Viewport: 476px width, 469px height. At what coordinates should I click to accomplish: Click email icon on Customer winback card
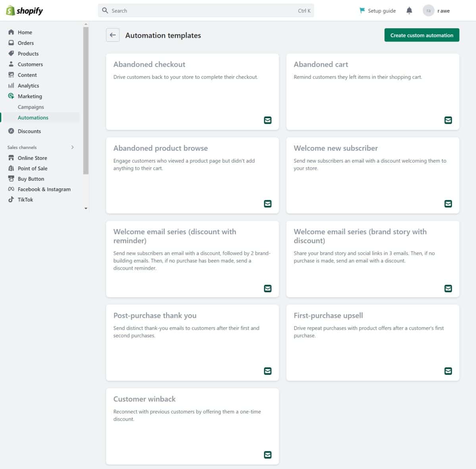point(268,455)
